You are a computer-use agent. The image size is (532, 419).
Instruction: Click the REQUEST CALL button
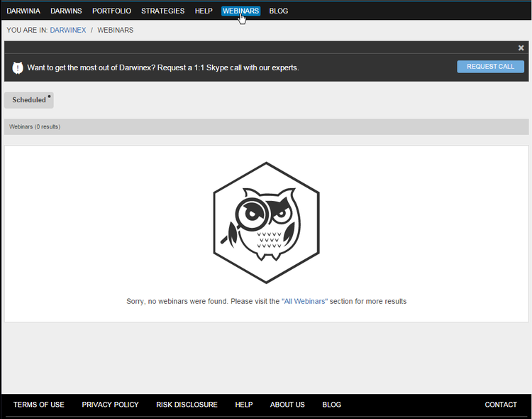tap(490, 67)
